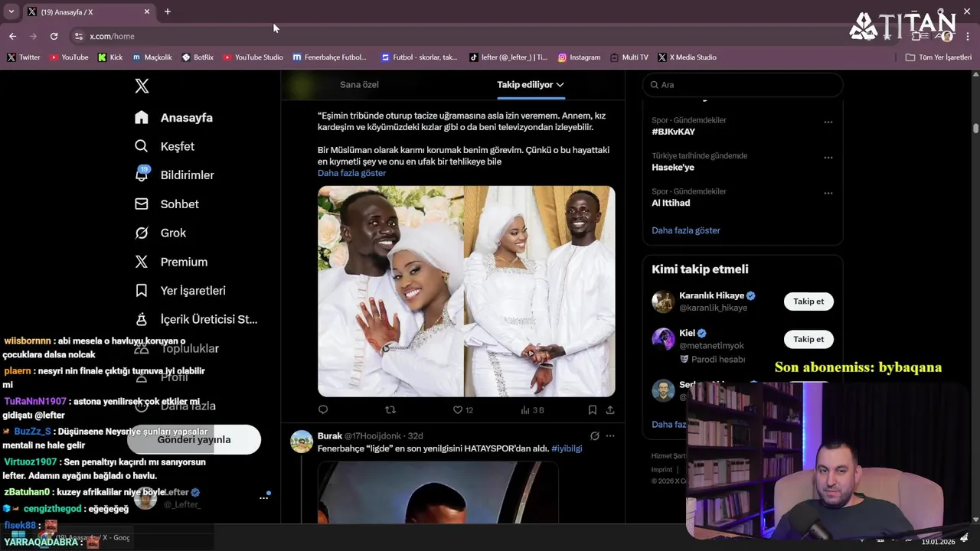Viewport: 980px width, 551px height.
Task: Open the #BJKvKAY trending topic
Action: point(673,132)
